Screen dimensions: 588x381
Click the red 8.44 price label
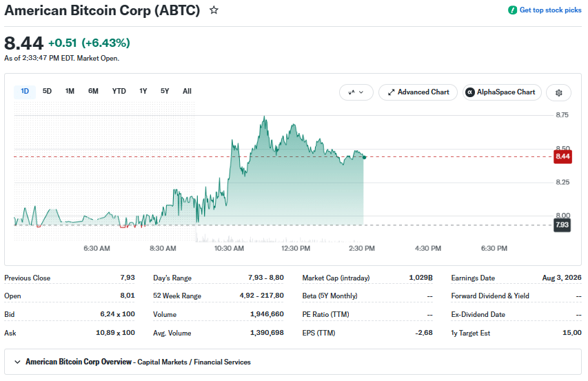pos(562,156)
